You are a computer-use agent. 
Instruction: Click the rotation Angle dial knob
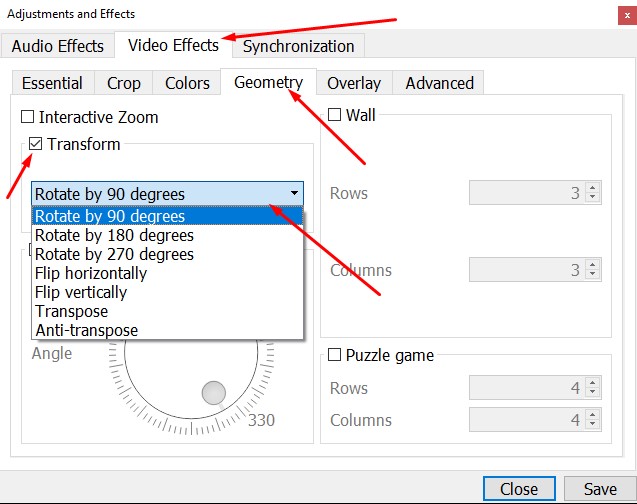(213, 392)
